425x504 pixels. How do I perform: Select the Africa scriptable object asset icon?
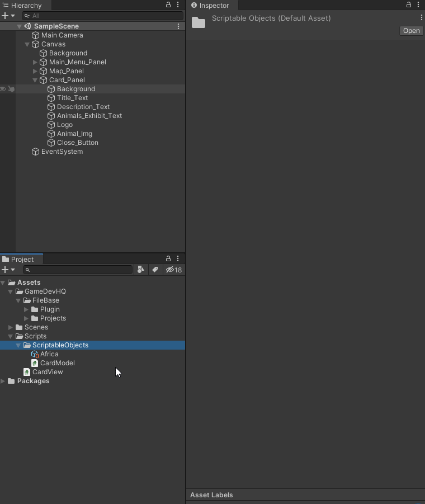[x=35, y=354]
